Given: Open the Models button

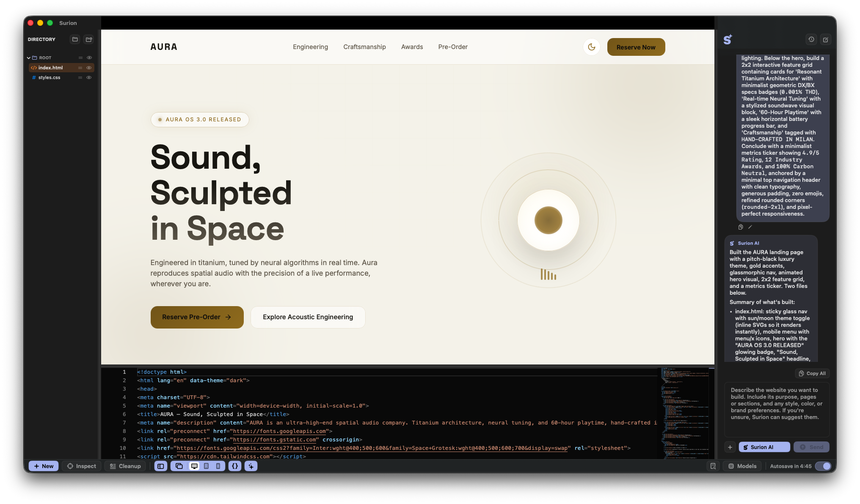Looking at the screenshot, I should (742, 466).
